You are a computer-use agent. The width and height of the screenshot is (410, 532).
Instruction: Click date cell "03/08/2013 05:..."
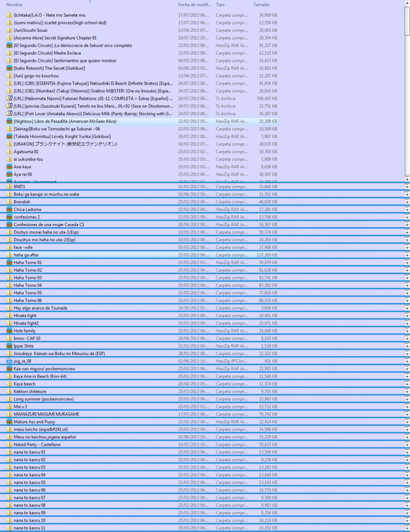coord(194,68)
